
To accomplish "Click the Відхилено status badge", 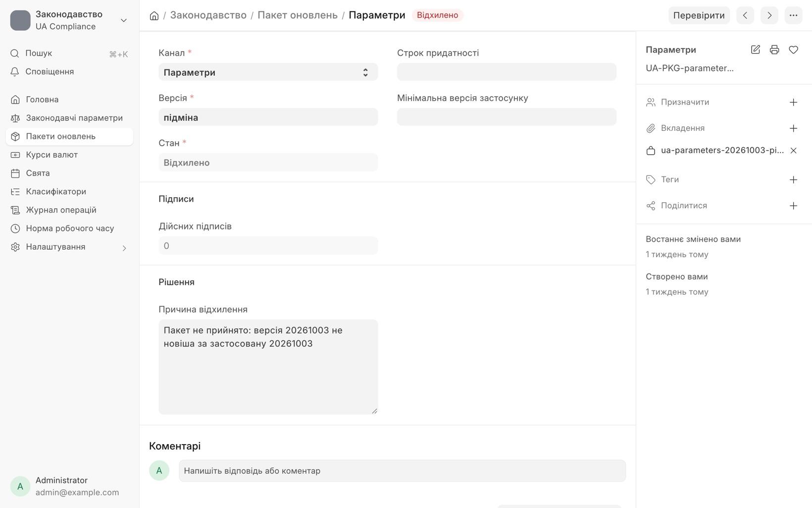I will click(437, 15).
